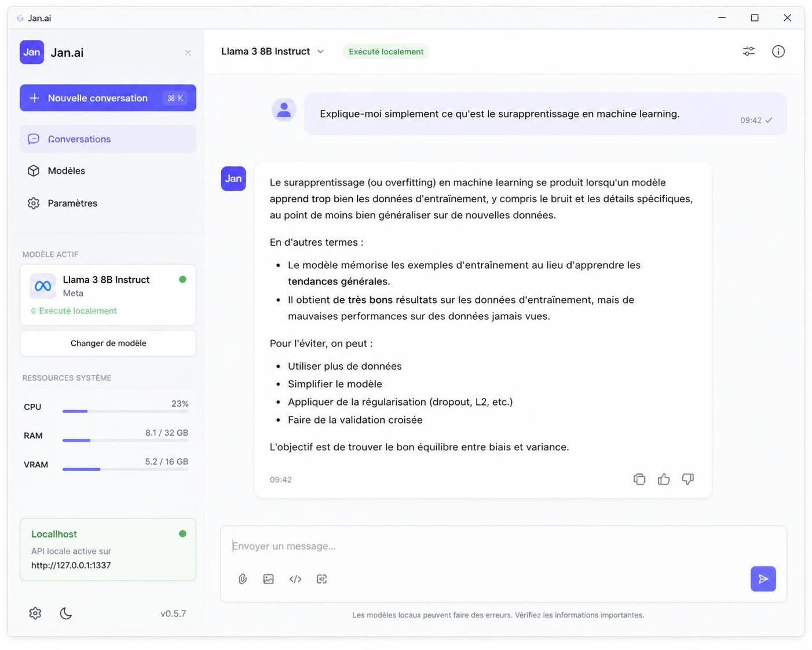812x650 pixels.
Task: Click the MODÈLE ACTIF heading
Action: [50, 254]
